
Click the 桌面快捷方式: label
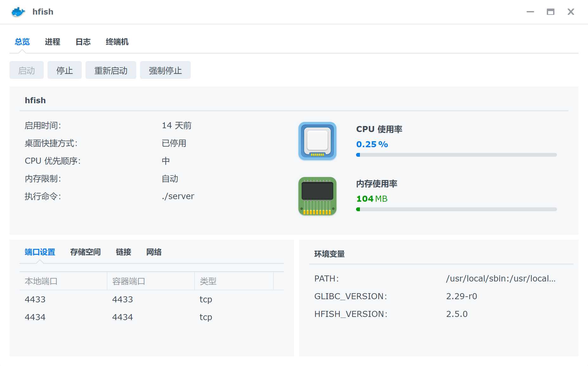pyautogui.click(x=51, y=143)
